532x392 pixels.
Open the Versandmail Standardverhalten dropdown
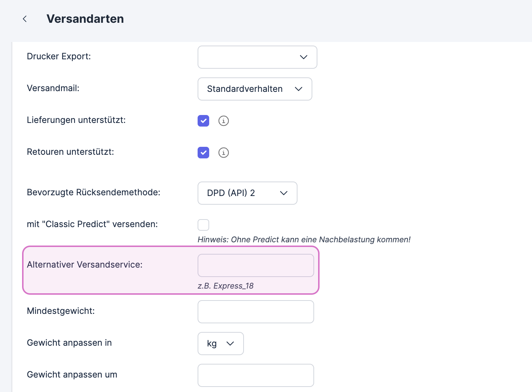click(255, 89)
